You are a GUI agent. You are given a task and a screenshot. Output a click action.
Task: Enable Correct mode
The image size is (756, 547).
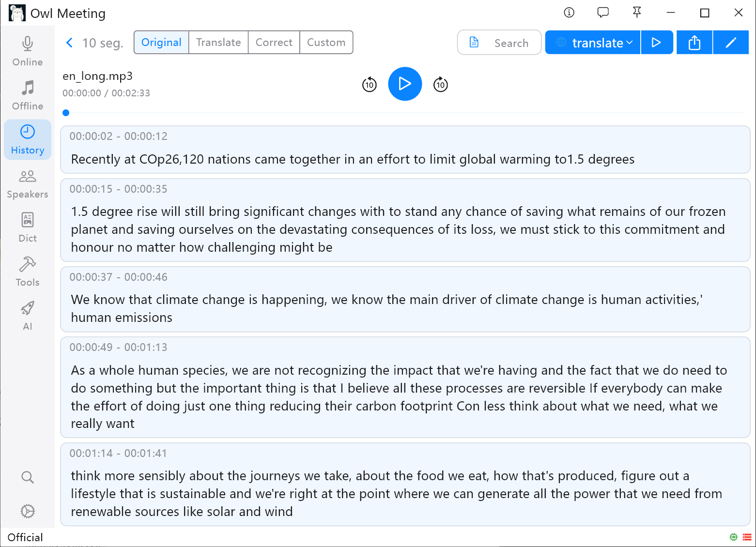[x=274, y=42]
